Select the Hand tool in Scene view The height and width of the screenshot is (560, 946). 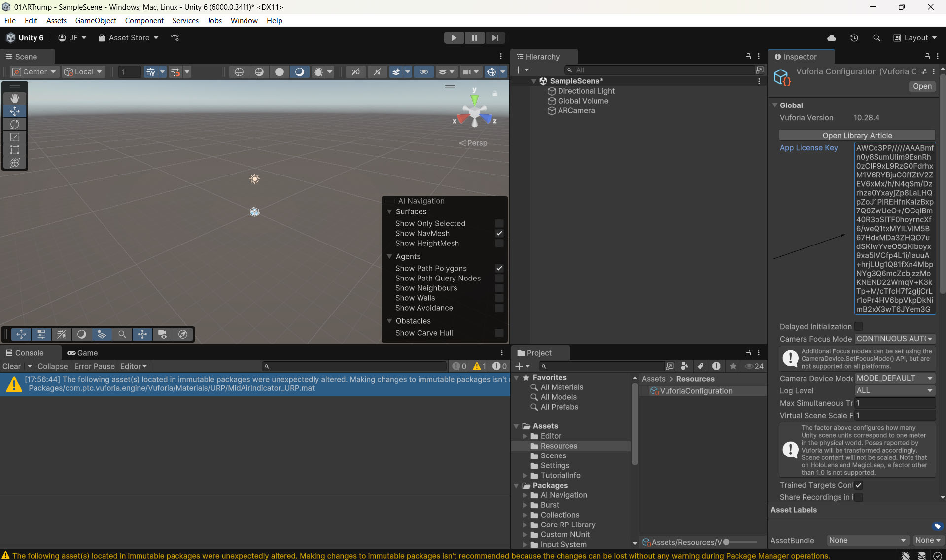[x=15, y=99]
